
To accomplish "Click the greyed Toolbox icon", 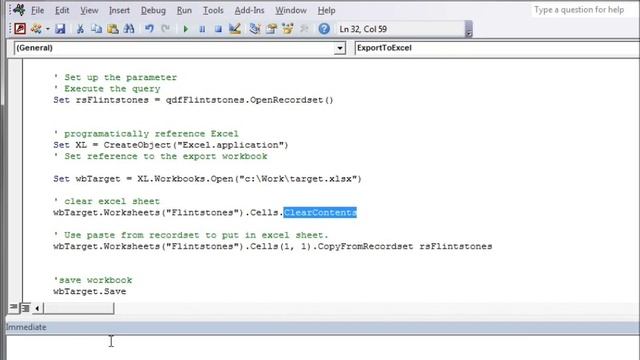I will click(x=304, y=29).
